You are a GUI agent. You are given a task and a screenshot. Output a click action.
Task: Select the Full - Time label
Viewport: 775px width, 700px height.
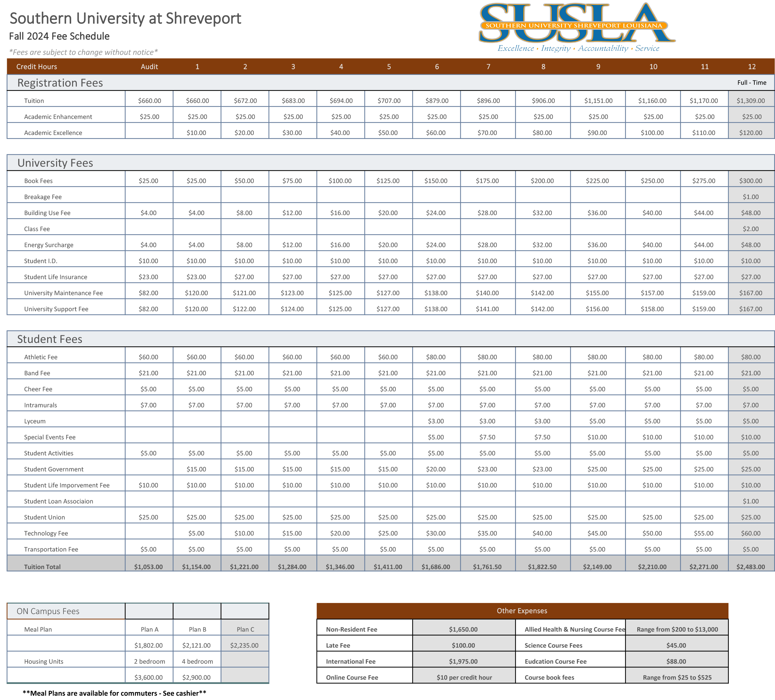click(x=752, y=82)
